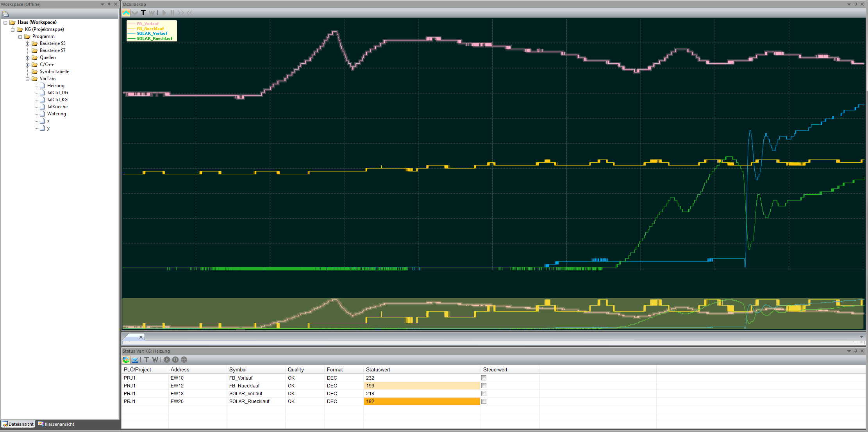Click the workspace toolbar document icon
This screenshot has height=432, width=868.
point(5,14)
